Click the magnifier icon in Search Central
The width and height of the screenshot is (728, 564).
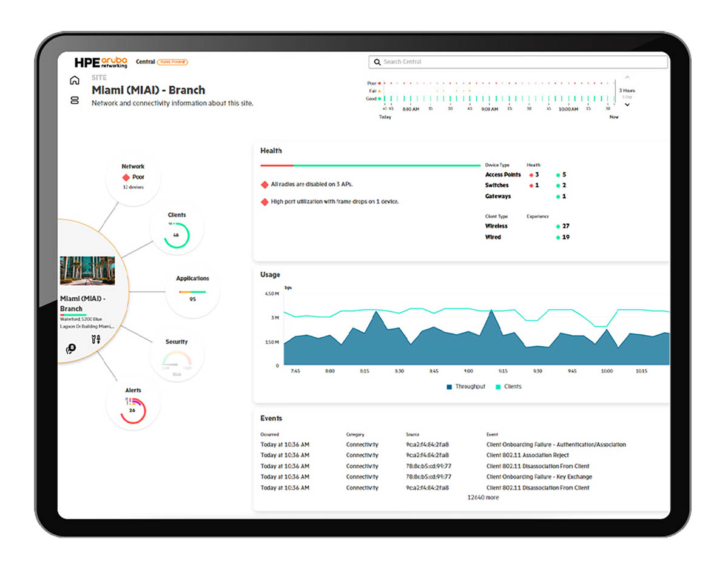[377, 62]
